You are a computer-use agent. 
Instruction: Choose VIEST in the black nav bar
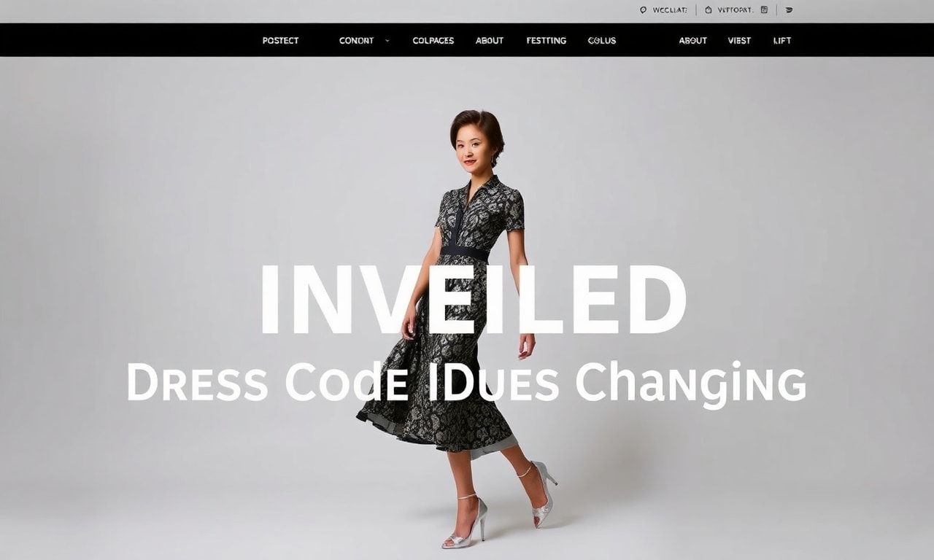(739, 41)
